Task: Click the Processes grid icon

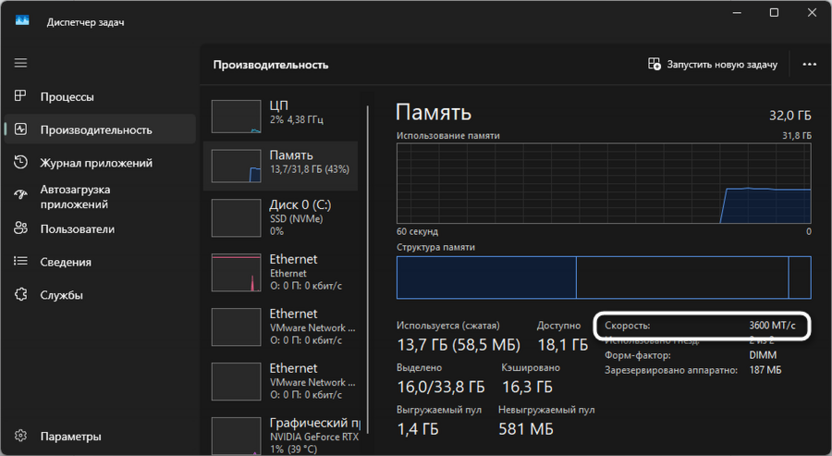Action: (x=20, y=96)
